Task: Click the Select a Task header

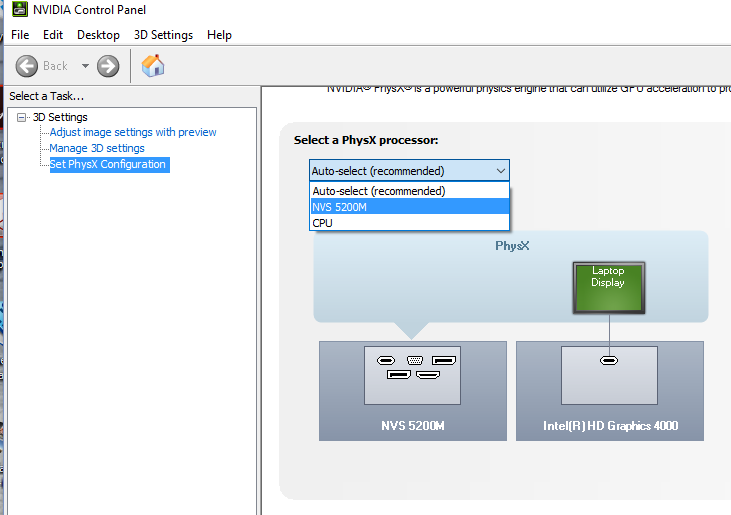Action: tap(47, 96)
